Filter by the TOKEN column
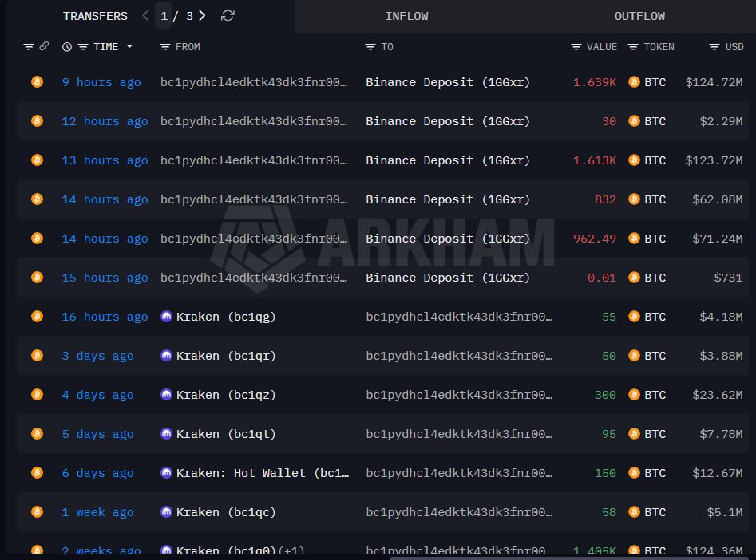Viewport: 756px width, 560px height. tap(633, 47)
